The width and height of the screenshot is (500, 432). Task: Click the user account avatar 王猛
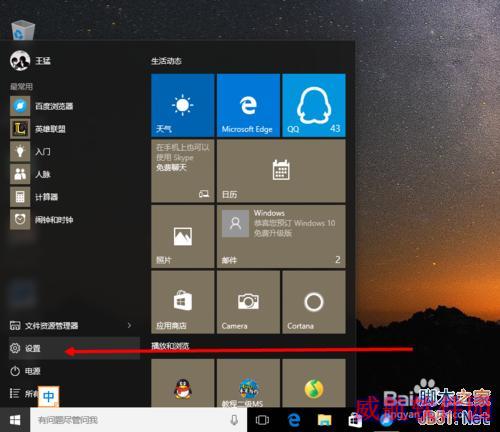pyautogui.click(x=20, y=61)
